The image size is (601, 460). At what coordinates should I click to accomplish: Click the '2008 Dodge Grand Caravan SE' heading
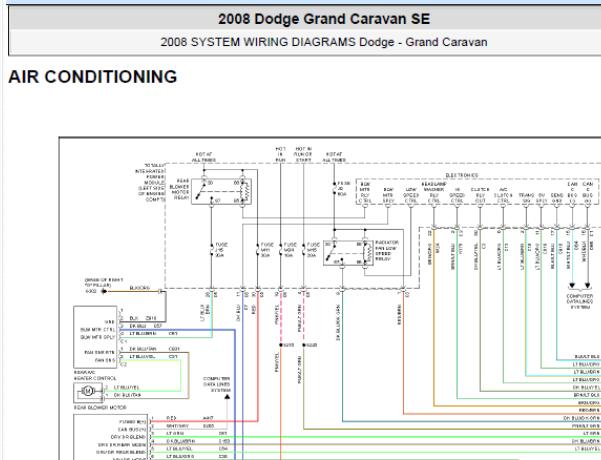[324, 19]
